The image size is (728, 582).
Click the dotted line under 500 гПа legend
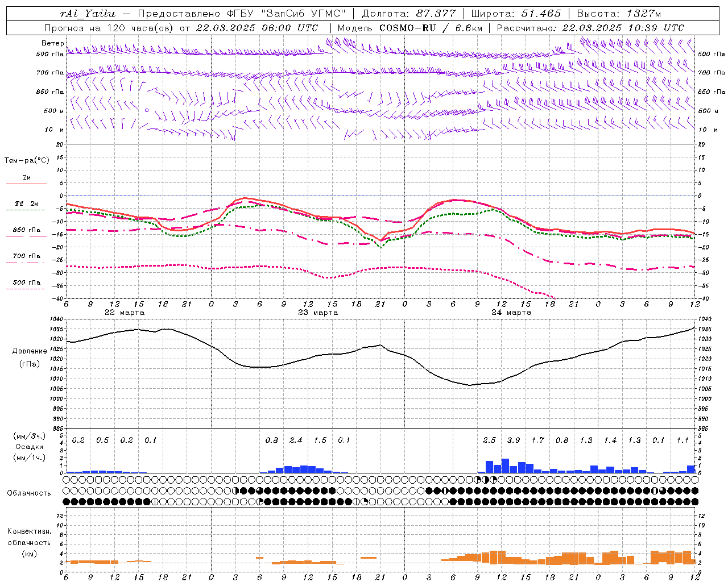click(26, 289)
